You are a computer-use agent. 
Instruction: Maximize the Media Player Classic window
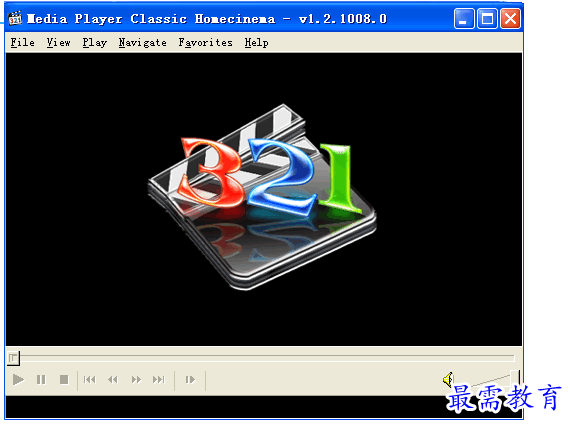click(x=487, y=18)
